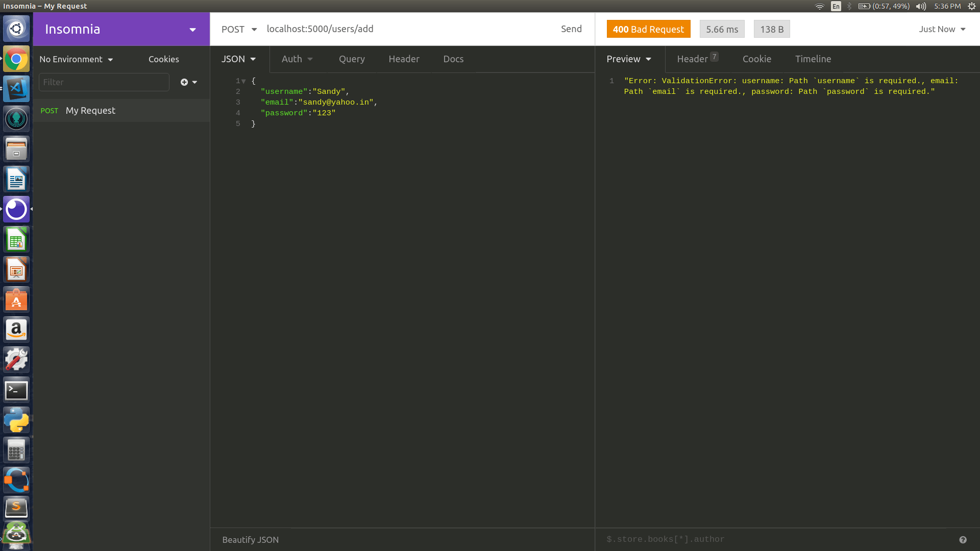Image resolution: width=980 pixels, height=551 pixels.
Task: Open the Terminal from the launcher
Action: (x=16, y=390)
